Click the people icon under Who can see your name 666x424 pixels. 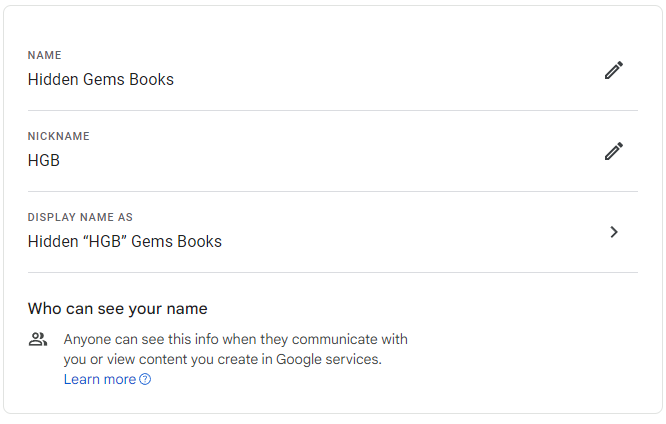point(38,339)
